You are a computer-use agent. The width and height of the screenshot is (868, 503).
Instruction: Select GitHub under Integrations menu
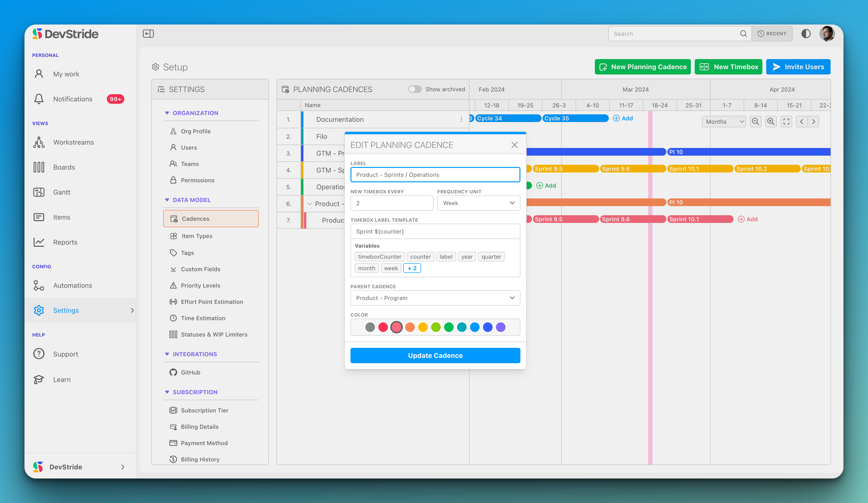tap(191, 372)
